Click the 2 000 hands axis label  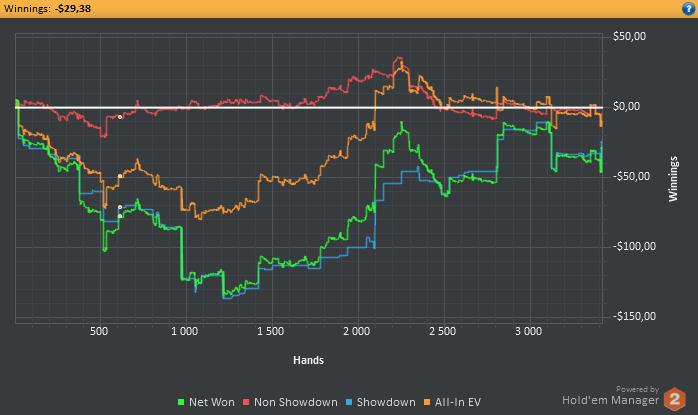point(357,332)
